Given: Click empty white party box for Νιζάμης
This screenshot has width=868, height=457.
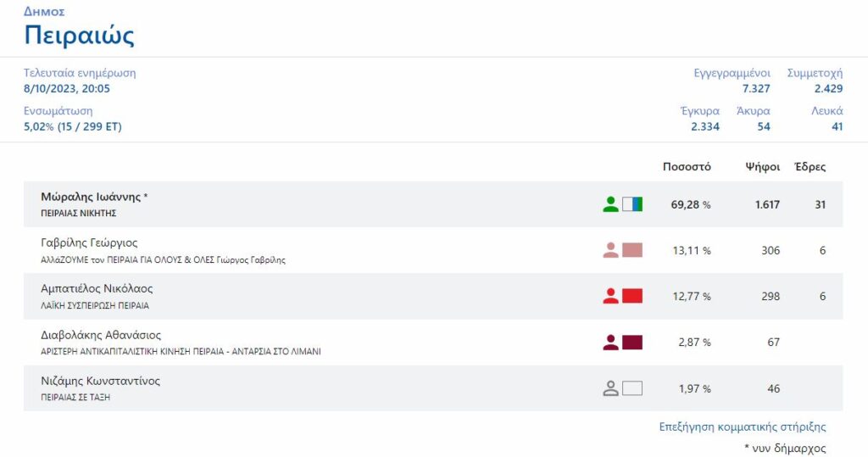Looking at the screenshot, I should point(632,388).
